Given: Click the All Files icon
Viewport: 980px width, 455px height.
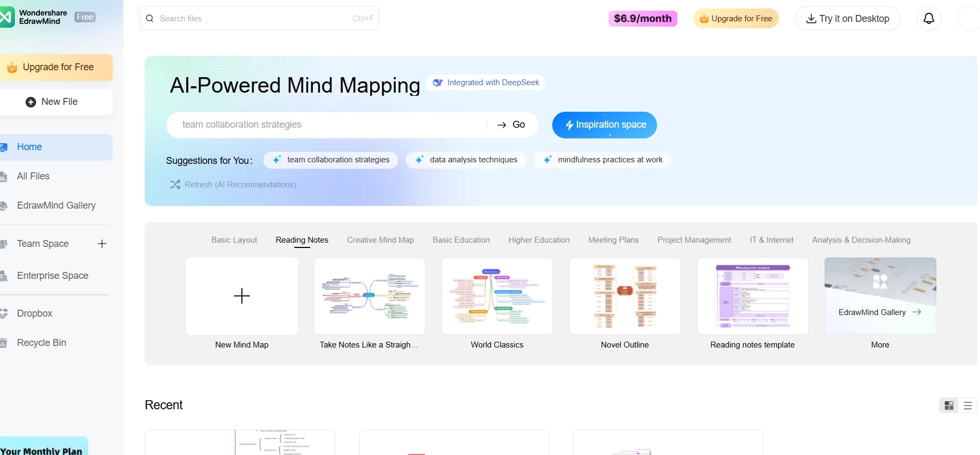Looking at the screenshot, I should click(x=3, y=177).
